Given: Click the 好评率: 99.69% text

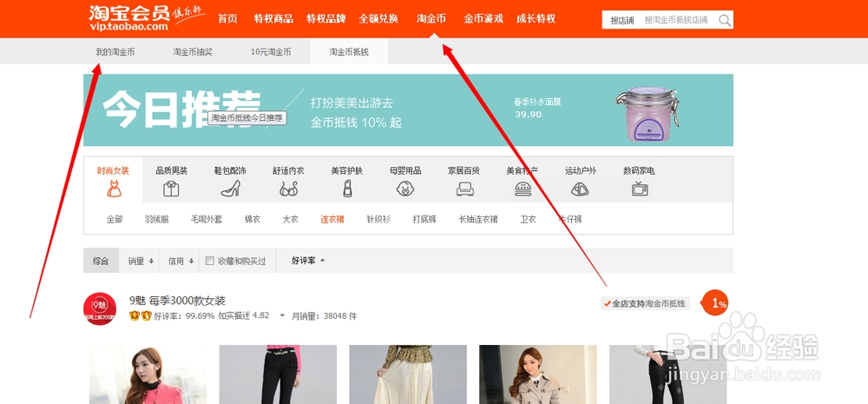Looking at the screenshot, I should (x=184, y=316).
